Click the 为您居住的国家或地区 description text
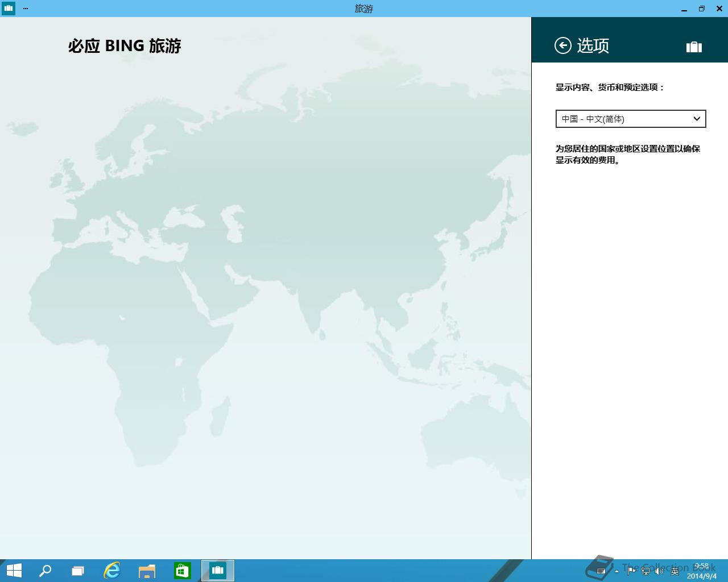The image size is (728, 582). 628,154
